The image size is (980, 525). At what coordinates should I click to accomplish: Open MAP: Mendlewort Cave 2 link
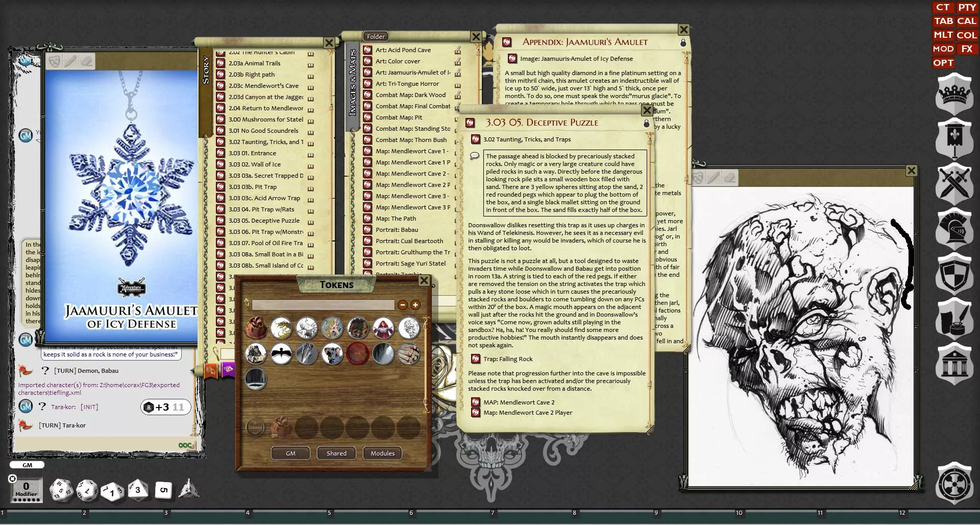519,402
